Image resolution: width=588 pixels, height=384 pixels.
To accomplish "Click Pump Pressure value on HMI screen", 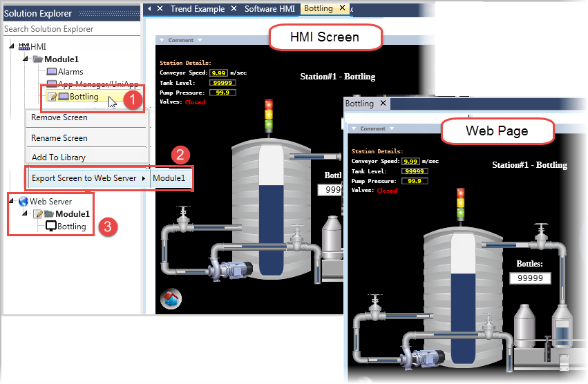I will (x=222, y=93).
